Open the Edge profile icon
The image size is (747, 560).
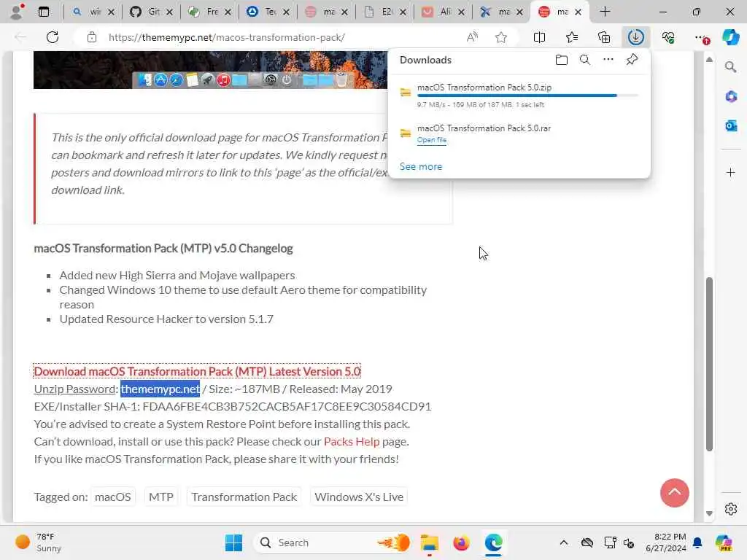tap(18, 12)
